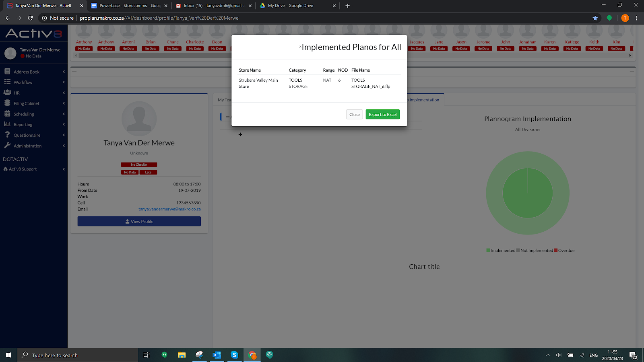Open the Windows Start menu
The height and width of the screenshot is (362, 644).
[8, 355]
